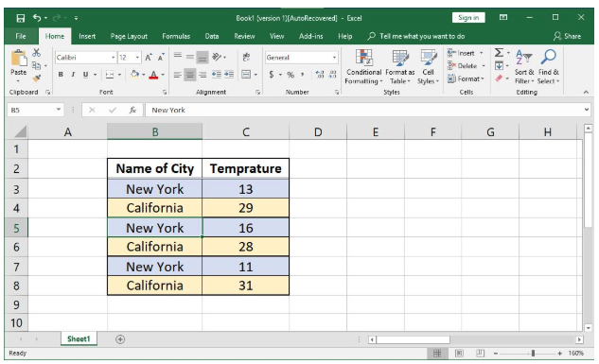599x364 pixels.
Task: Click the Tell me search box
Action: coord(416,36)
